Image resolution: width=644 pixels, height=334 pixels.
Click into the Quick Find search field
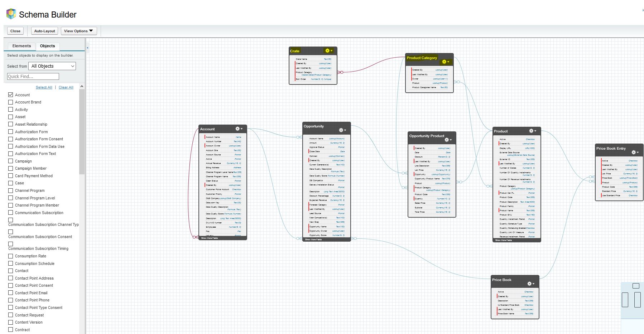tap(33, 77)
